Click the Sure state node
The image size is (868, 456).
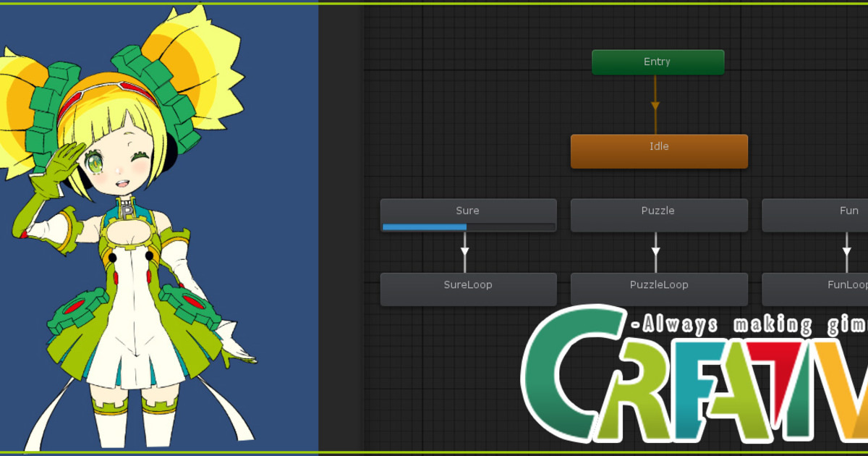(468, 211)
